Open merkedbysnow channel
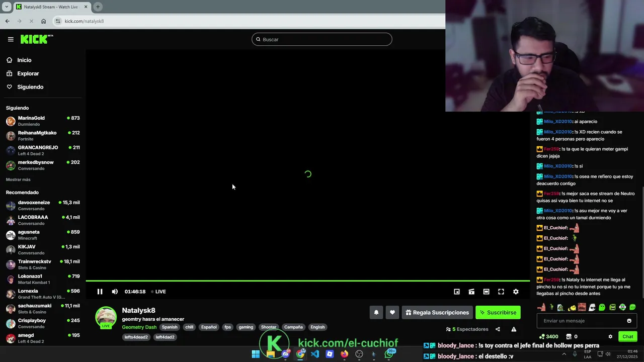 point(43,165)
